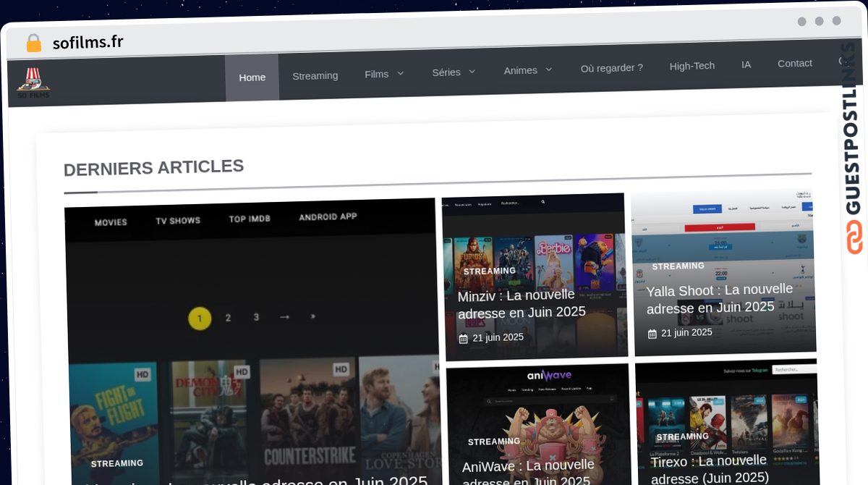Click the double-chevron last-page icon in pagination
The height and width of the screenshot is (485, 868).
tap(312, 317)
